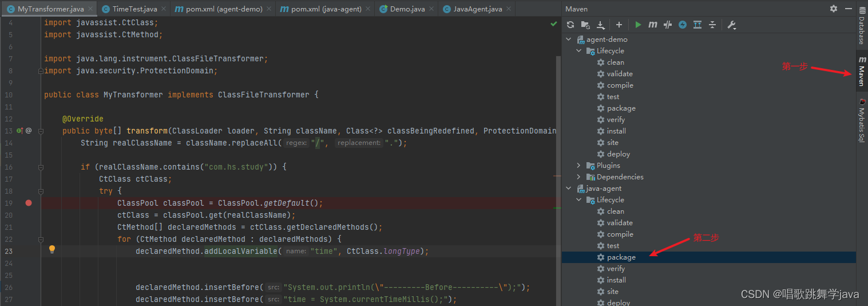Screen dimensions: 868x306
Task: Collapse the agent-demo project node
Action: coord(569,40)
